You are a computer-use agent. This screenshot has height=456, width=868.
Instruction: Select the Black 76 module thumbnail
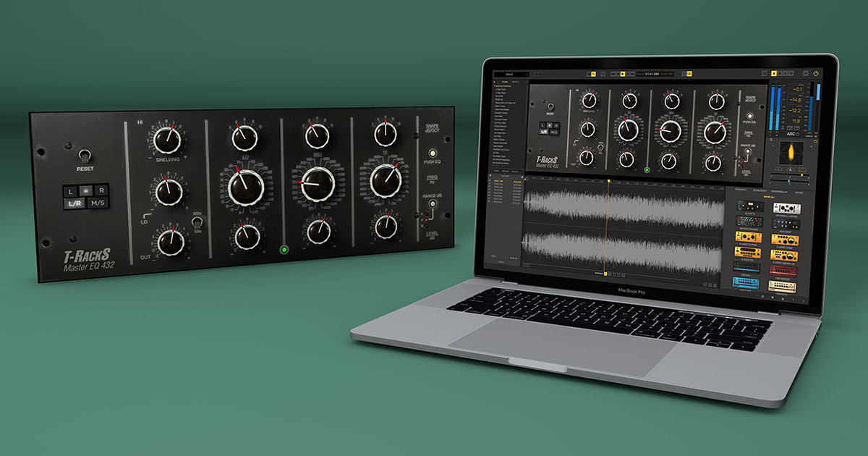[750, 206]
